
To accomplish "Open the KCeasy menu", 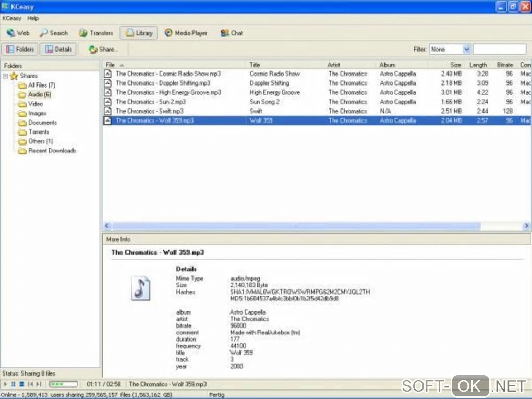I will (x=12, y=18).
